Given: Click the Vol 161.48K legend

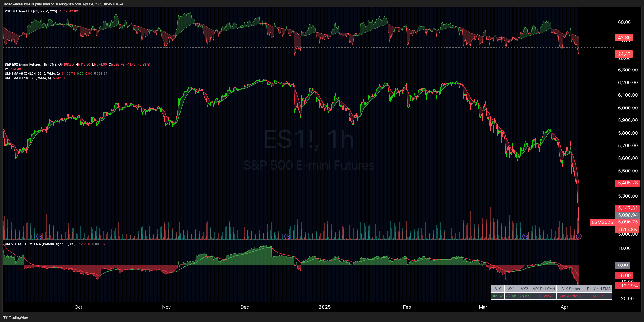Looking at the screenshot, I should [x=14, y=69].
